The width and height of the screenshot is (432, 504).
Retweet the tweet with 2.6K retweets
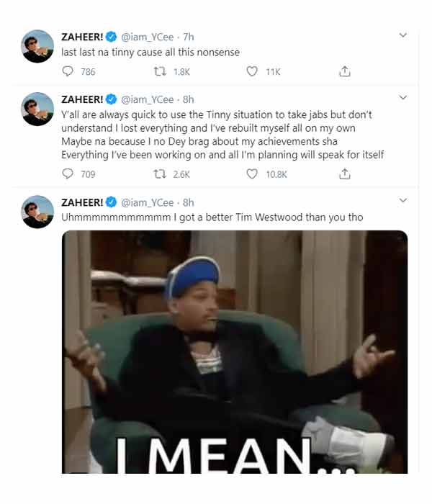point(160,174)
